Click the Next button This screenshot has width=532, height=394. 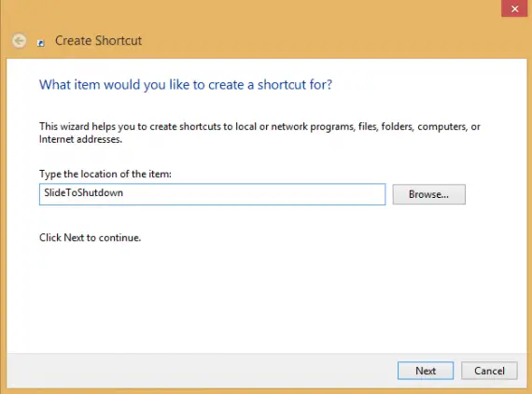(426, 371)
